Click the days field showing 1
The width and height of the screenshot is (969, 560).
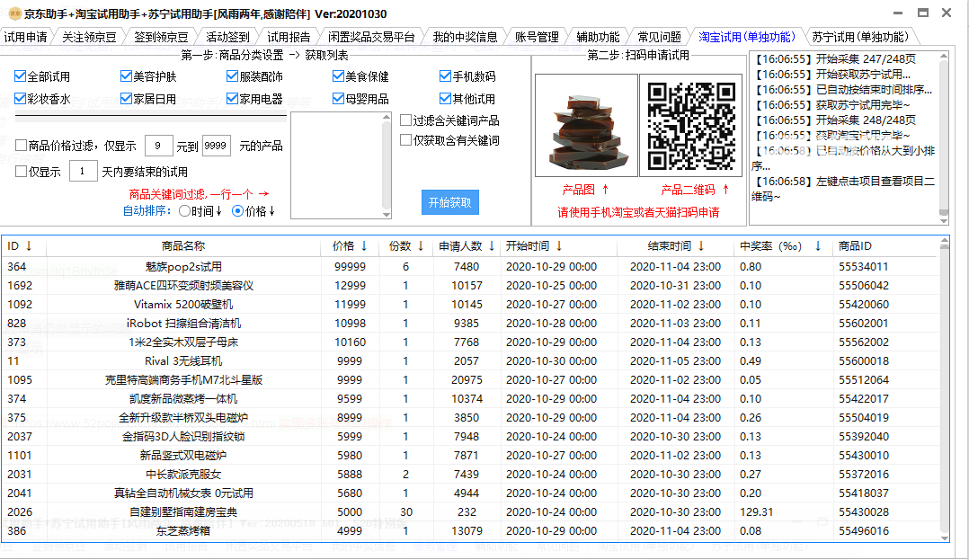(x=83, y=171)
